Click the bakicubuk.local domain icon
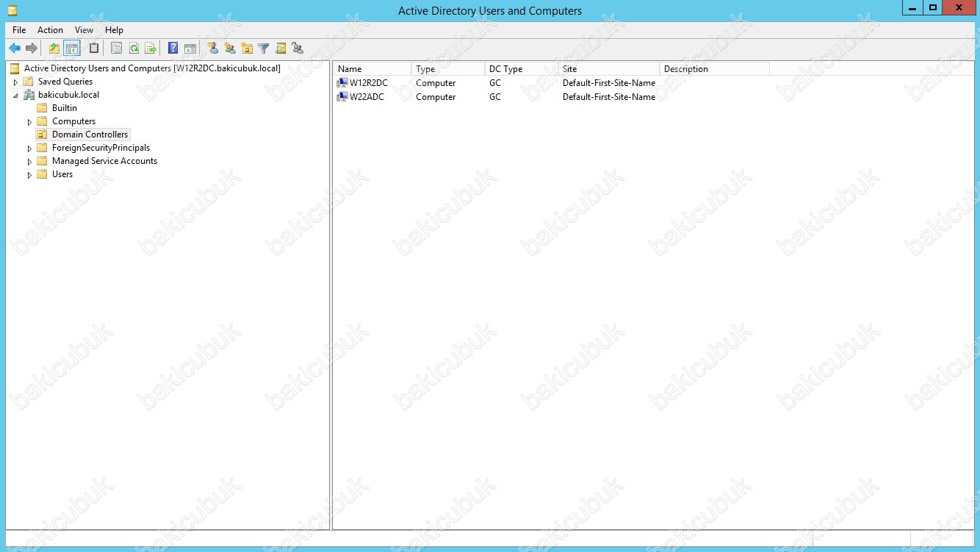The image size is (980, 552). pos(29,95)
